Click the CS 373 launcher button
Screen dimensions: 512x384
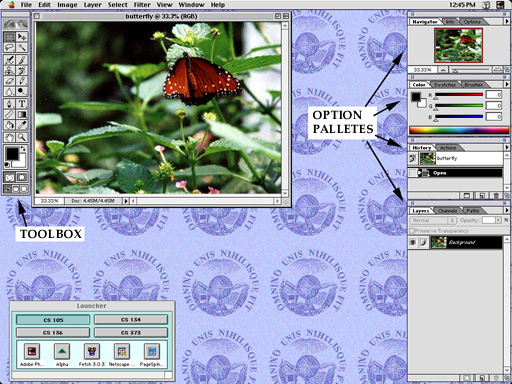tap(131, 333)
